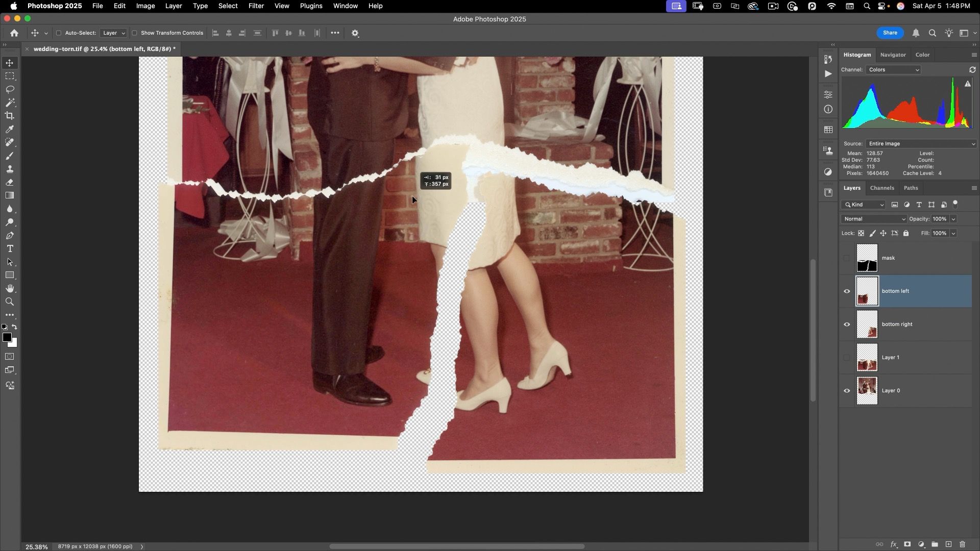This screenshot has height=551, width=980.
Task: Click the blue Share button
Action: (890, 33)
